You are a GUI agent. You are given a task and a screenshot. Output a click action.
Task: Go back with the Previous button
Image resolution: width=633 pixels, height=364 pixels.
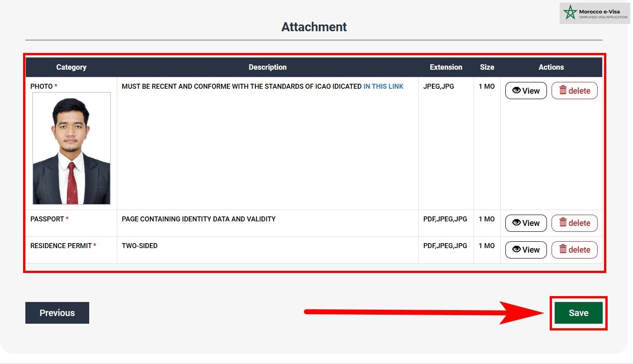pos(57,313)
